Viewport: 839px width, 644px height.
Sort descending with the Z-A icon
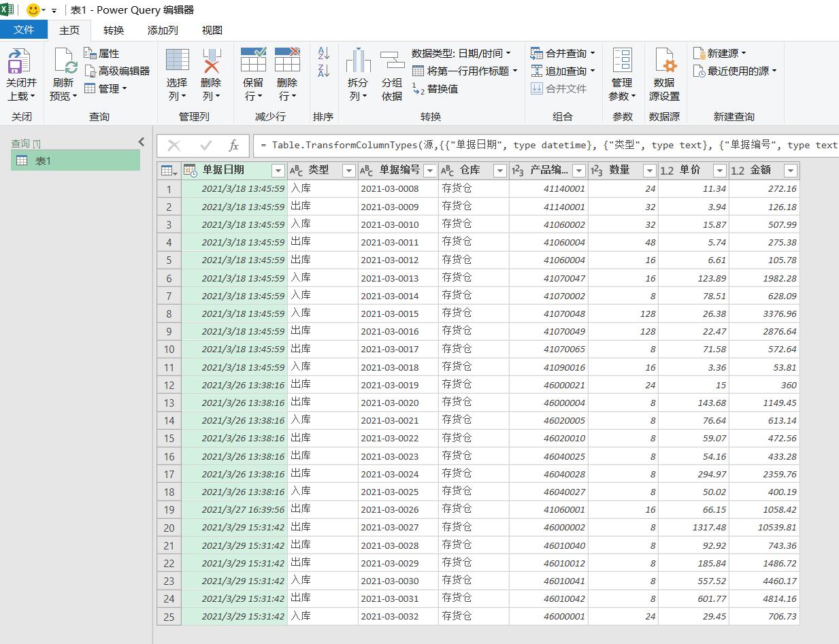click(x=323, y=71)
